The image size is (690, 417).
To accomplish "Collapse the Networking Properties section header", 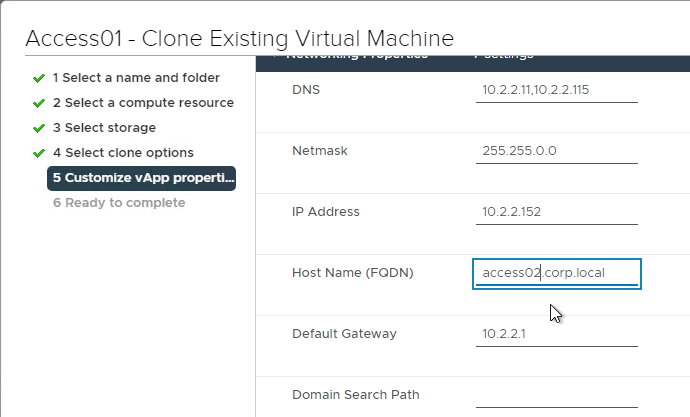I will pyautogui.click(x=356, y=56).
